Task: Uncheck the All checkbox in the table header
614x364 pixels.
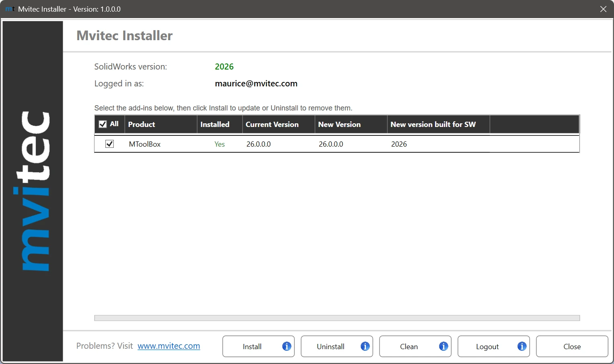Action: point(103,124)
